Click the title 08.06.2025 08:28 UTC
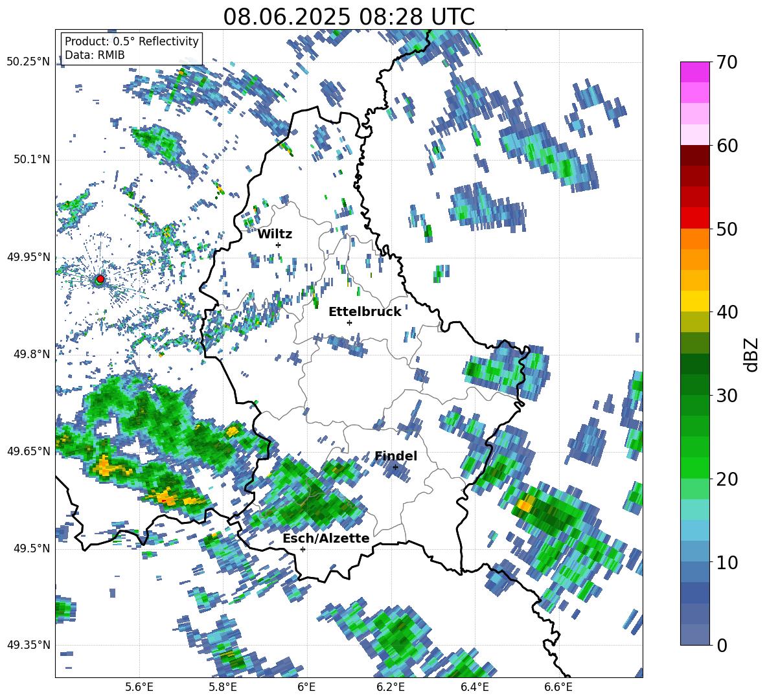 349,17
